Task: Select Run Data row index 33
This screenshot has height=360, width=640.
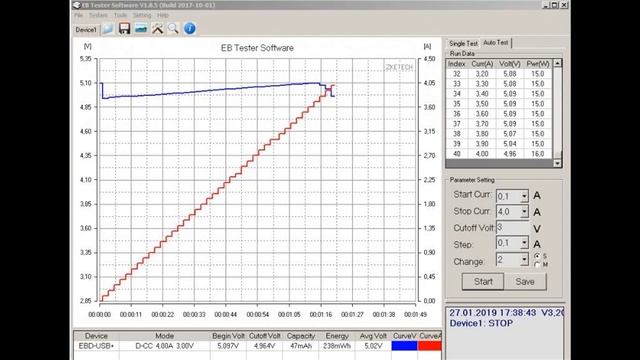Action: [499, 84]
